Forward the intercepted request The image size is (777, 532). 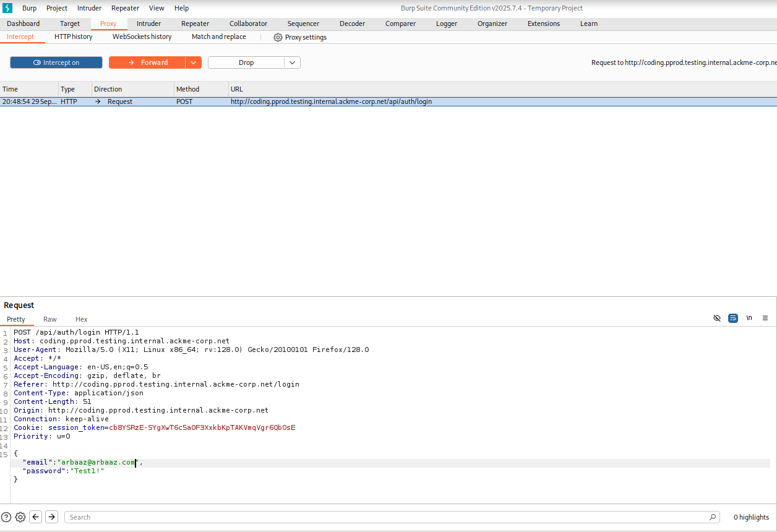click(x=147, y=62)
